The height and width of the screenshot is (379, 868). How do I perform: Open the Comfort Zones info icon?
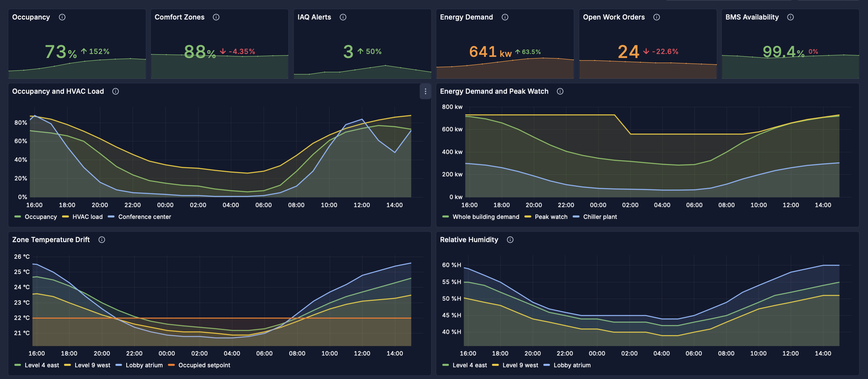216,17
